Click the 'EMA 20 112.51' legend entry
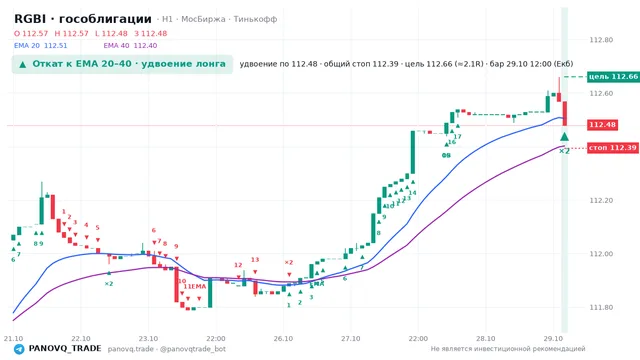This screenshot has height=360, width=640. 40,45
